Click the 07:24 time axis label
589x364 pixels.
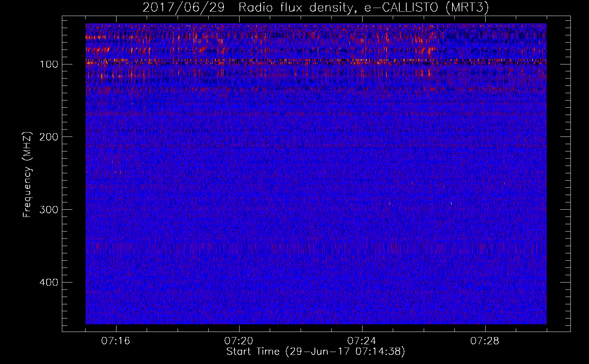(x=362, y=341)
